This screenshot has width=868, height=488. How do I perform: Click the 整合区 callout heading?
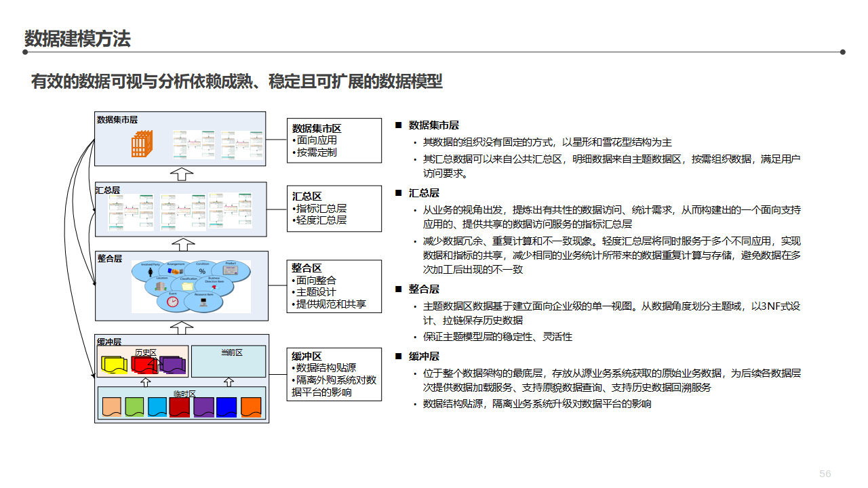tap(307, 268)
